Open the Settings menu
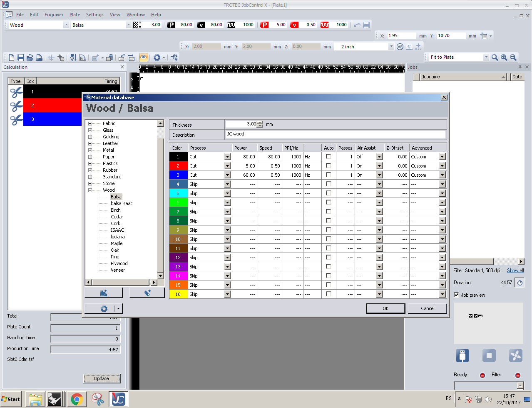This screenshot has width=532, height=408. click(94, 15)
